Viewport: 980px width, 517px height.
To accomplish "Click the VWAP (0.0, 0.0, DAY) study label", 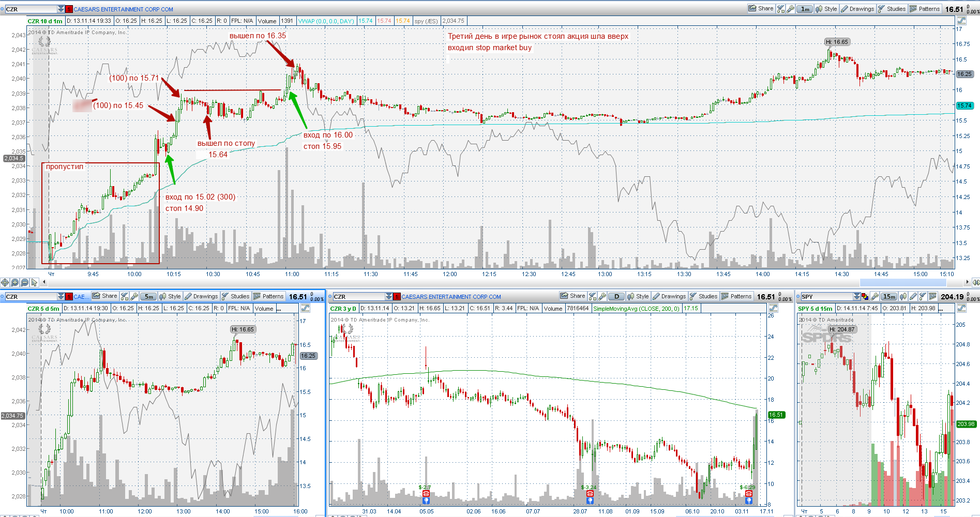I will pos(326,21).
